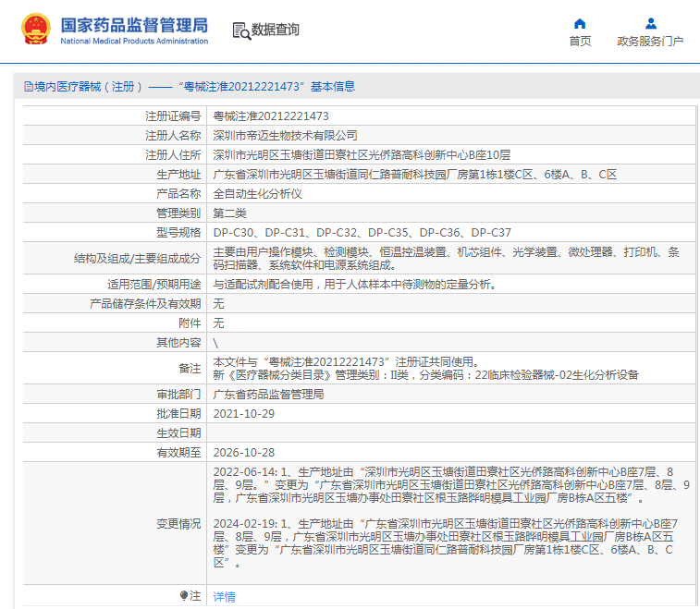Click product name 全自动生化分析仪
This screenshot has height=609, width=700.
click(x=257, y=194)
